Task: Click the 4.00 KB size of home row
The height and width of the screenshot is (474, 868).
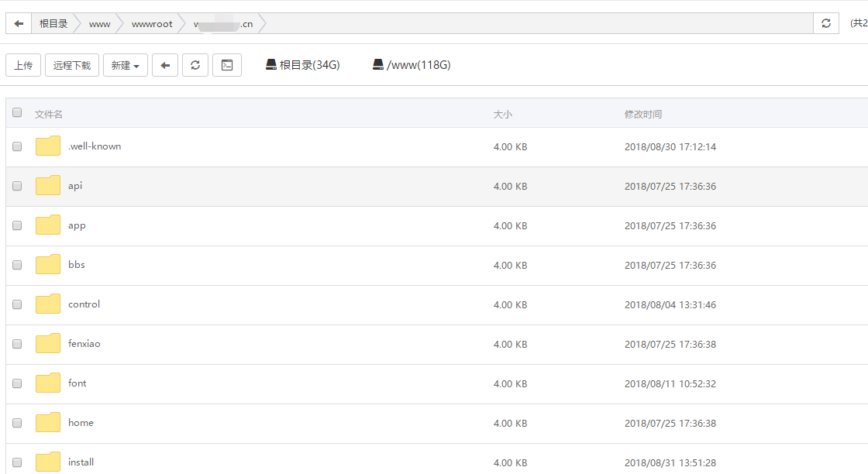Action: (511, 423)
